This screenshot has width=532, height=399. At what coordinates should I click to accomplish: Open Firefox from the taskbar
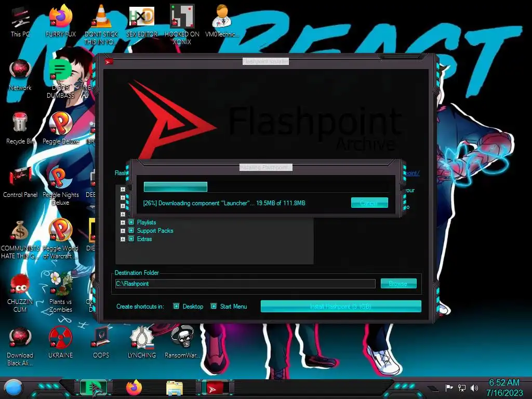(134, 388)
